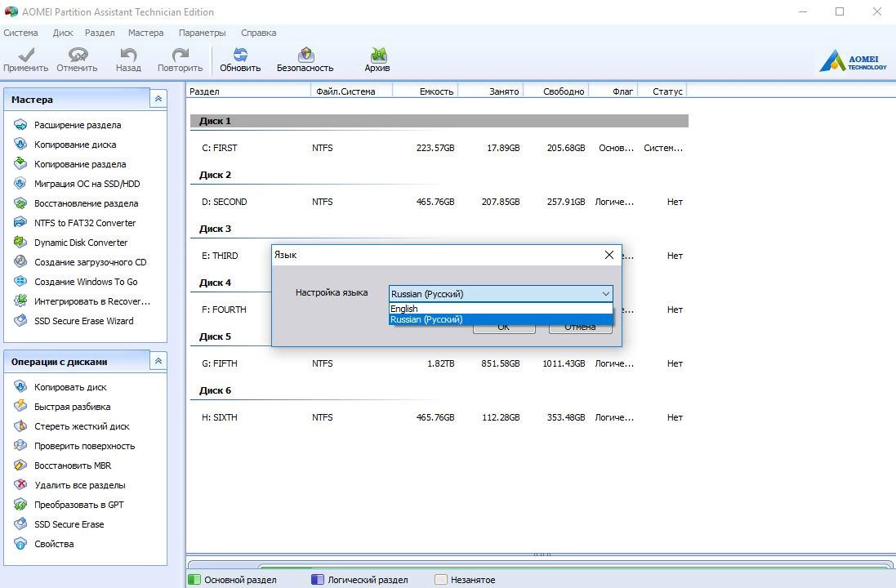
Task: Click the AOMEI Technology logo
Action: click(x=854, y=60)
